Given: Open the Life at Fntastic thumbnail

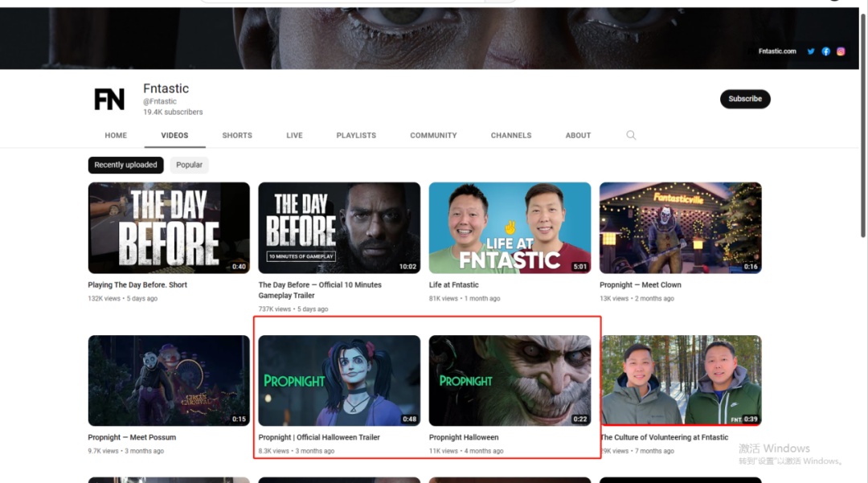Looking at the screenshot, I should 510,228.
